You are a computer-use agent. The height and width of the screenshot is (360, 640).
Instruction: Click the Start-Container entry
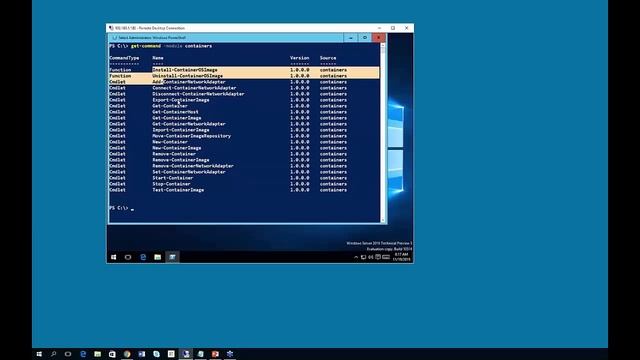(x=173, y=178)
